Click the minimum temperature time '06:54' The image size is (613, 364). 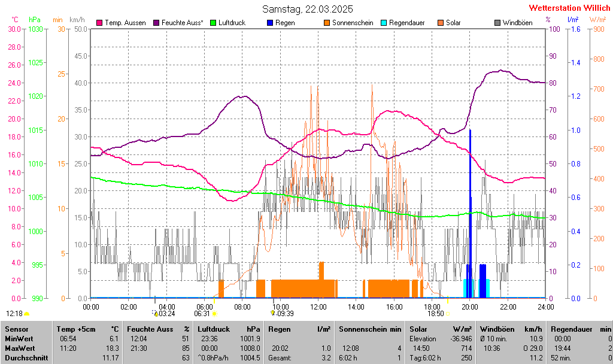pyautogui.click(x=68, y=339)
